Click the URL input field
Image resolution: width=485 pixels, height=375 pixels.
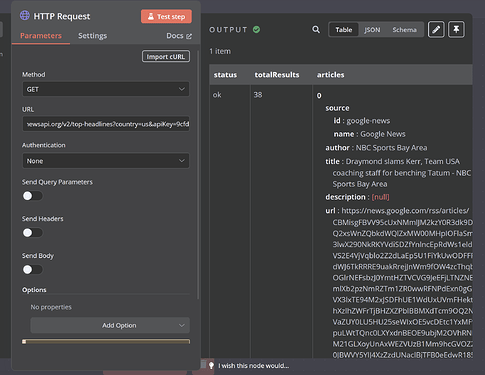click(106, 124)
